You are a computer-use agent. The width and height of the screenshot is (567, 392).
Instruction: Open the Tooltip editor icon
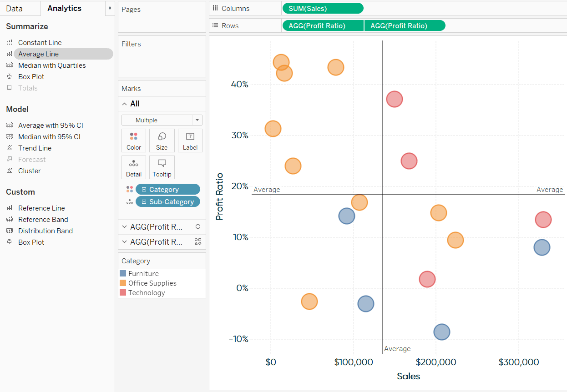point(162,167)
